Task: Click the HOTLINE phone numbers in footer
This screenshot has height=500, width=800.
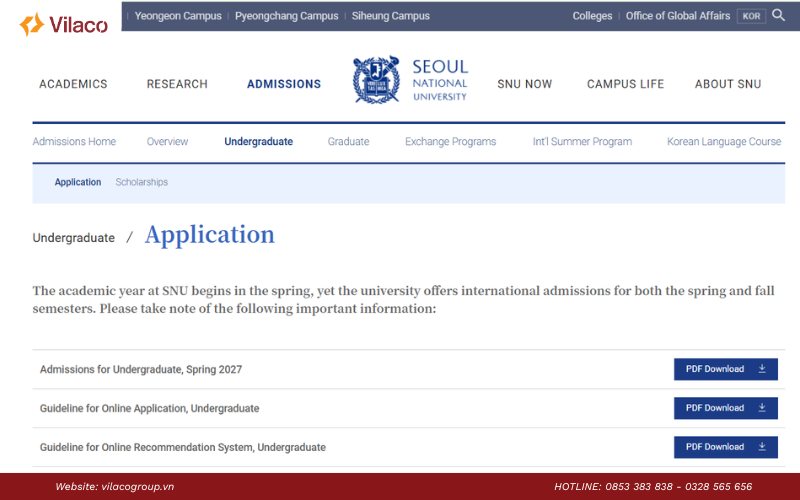Action: point(653,487)
